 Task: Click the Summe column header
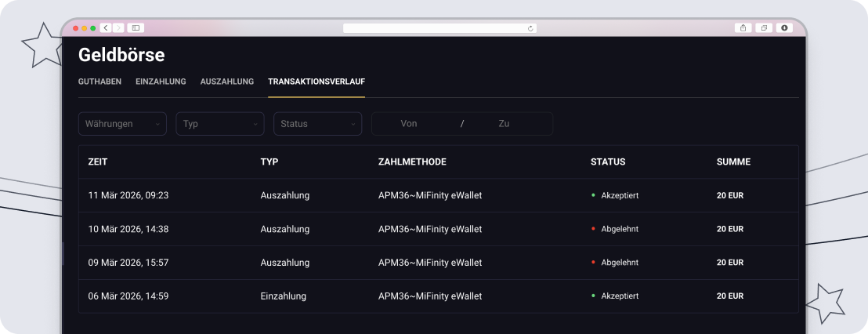click(x=733, y=162)
